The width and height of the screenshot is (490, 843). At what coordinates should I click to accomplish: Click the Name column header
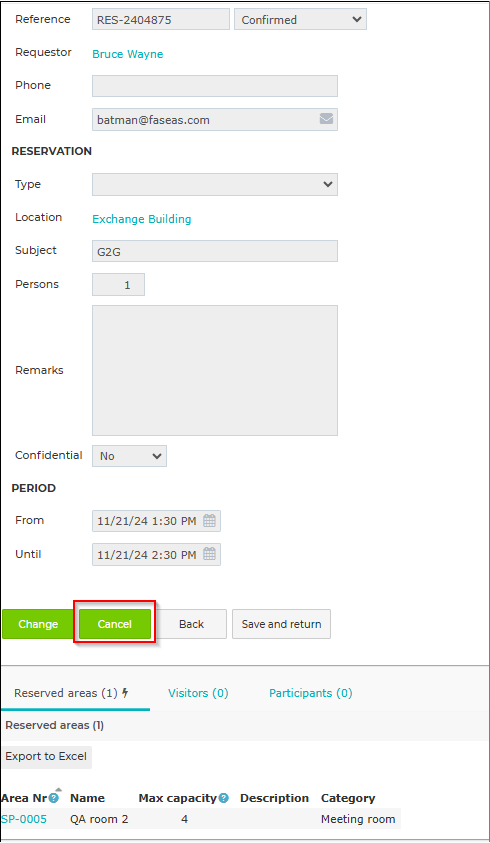pos(87,798)
